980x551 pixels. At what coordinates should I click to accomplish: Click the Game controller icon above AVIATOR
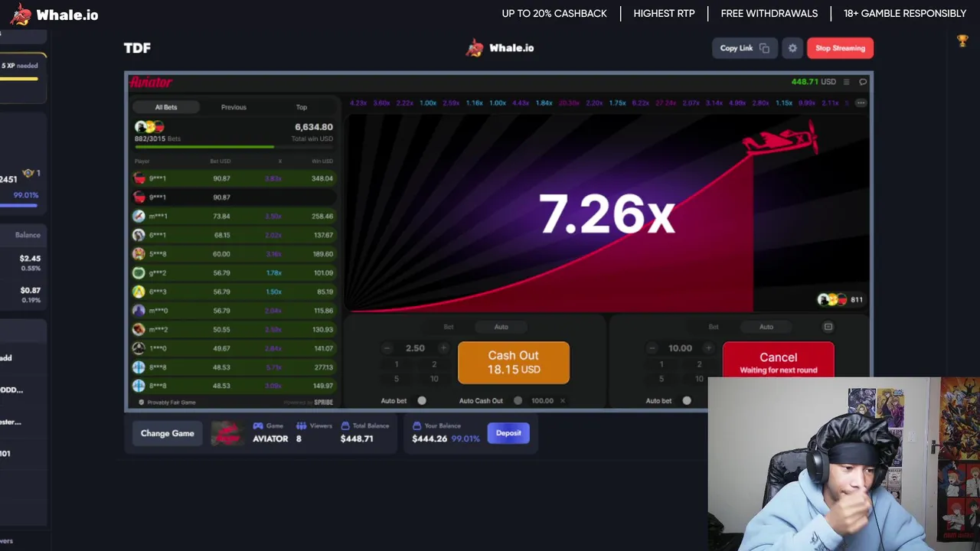coord(258,425)
